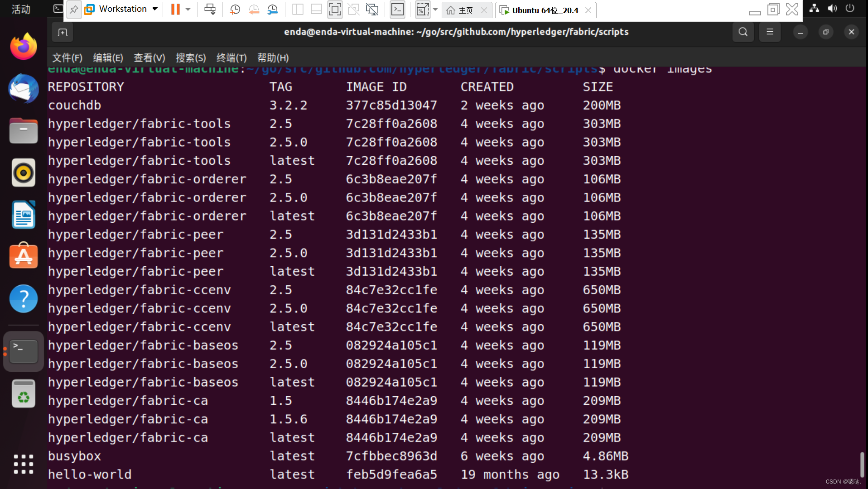This screenshot has height=489, width=868.
Task: Click the send Ctrl+Alt+Del icon
Action: point(210,9)
